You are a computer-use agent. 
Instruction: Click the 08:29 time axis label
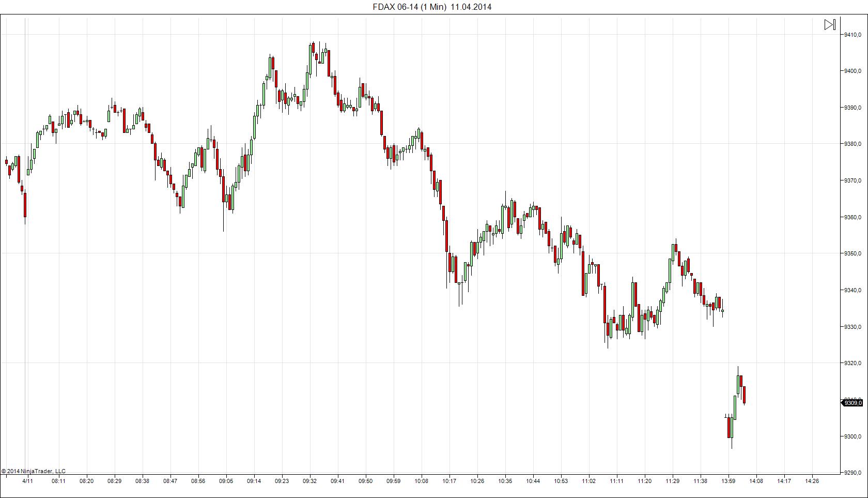point(115,481)
